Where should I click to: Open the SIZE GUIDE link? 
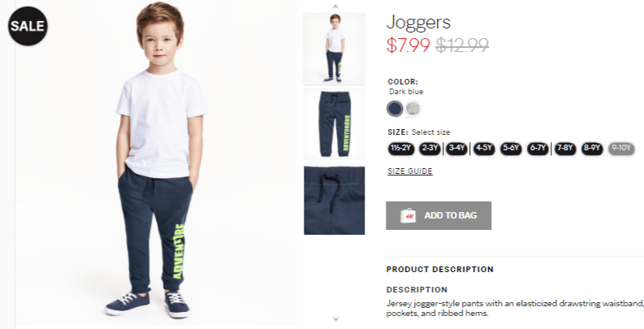410,171
